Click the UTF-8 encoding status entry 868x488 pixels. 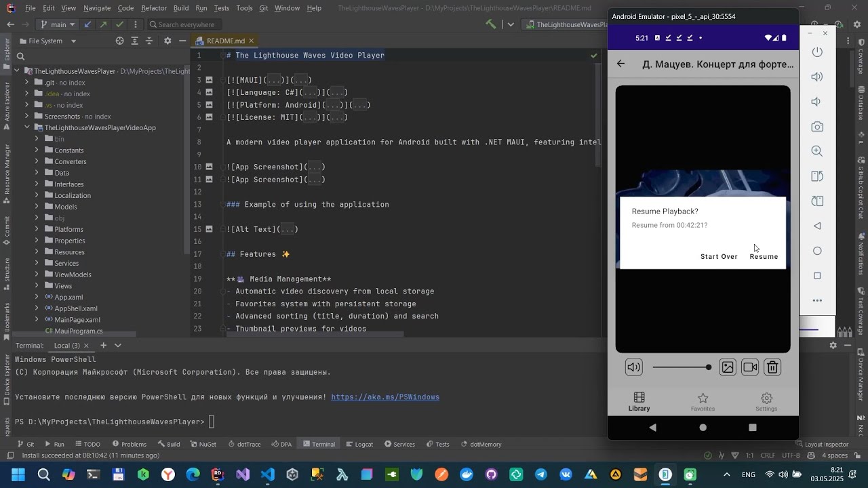[791, 455]
